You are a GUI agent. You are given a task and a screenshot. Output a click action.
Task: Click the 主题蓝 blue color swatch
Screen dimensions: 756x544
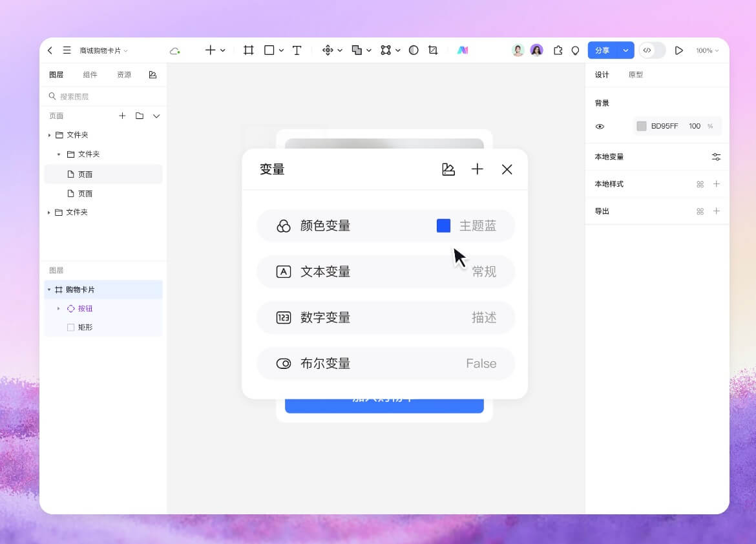click(x=443, y=225)
